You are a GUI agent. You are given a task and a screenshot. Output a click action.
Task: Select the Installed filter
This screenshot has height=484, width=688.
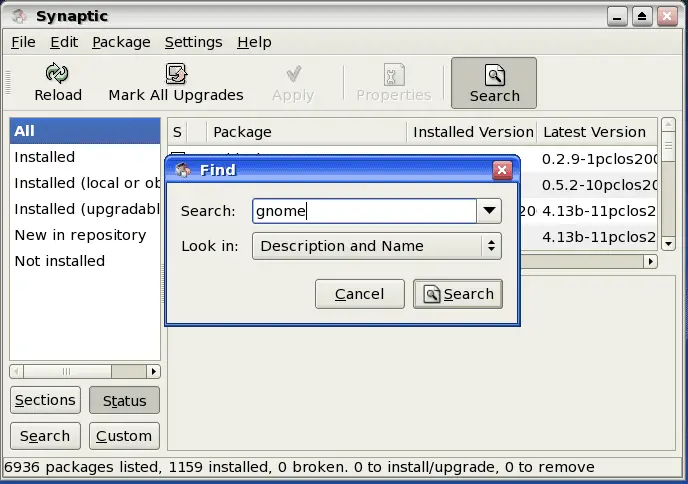pos(85,157)
